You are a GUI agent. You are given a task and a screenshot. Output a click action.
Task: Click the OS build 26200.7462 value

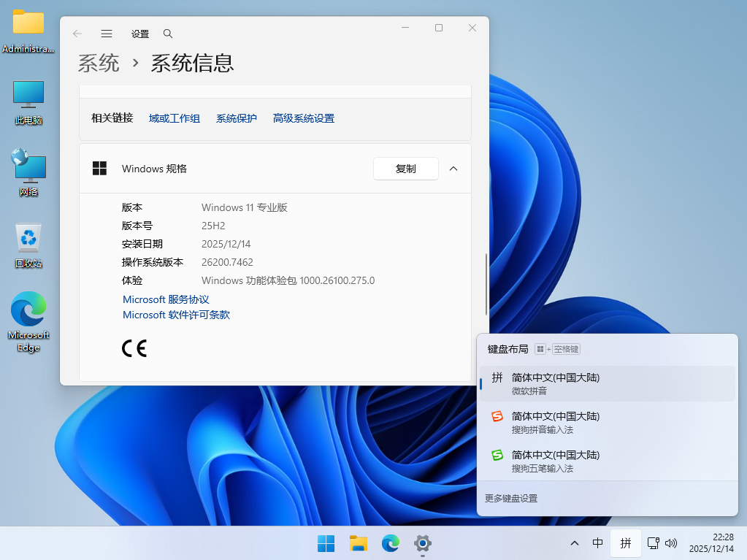tap(227, 262)
